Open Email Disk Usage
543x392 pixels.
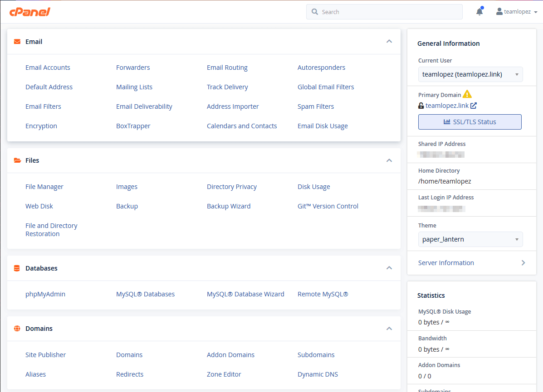(323, 126)
